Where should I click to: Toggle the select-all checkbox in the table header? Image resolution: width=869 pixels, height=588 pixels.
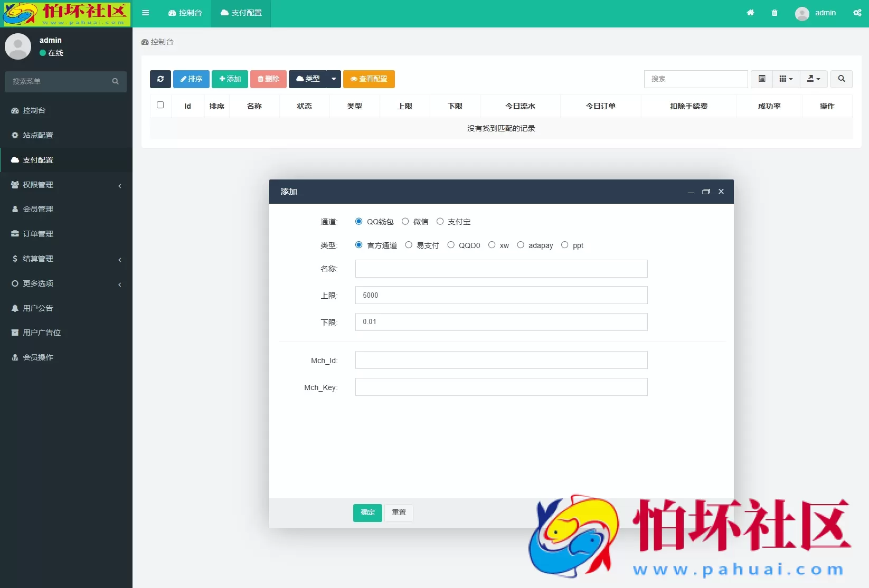click(x=160, y=105)
